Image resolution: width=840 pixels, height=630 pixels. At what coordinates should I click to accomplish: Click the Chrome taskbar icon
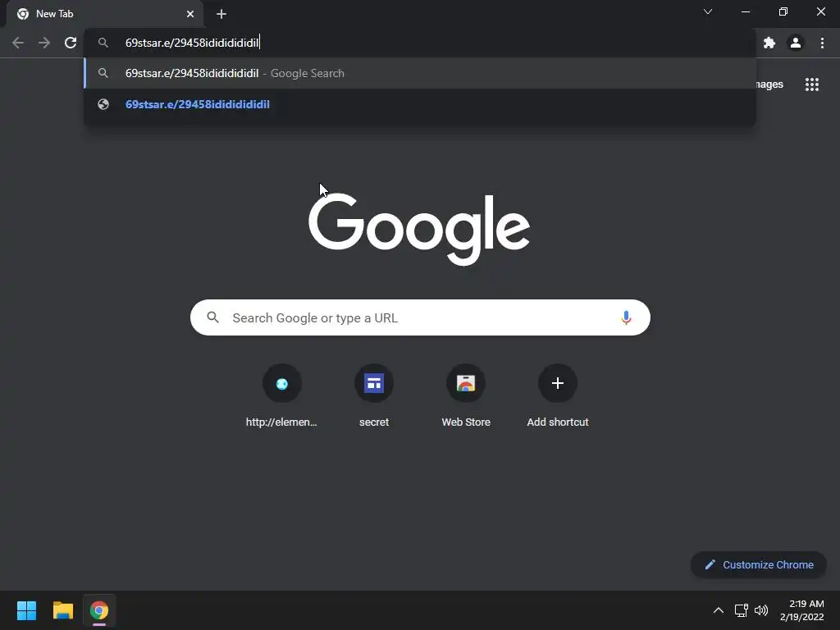coord(99,610)
